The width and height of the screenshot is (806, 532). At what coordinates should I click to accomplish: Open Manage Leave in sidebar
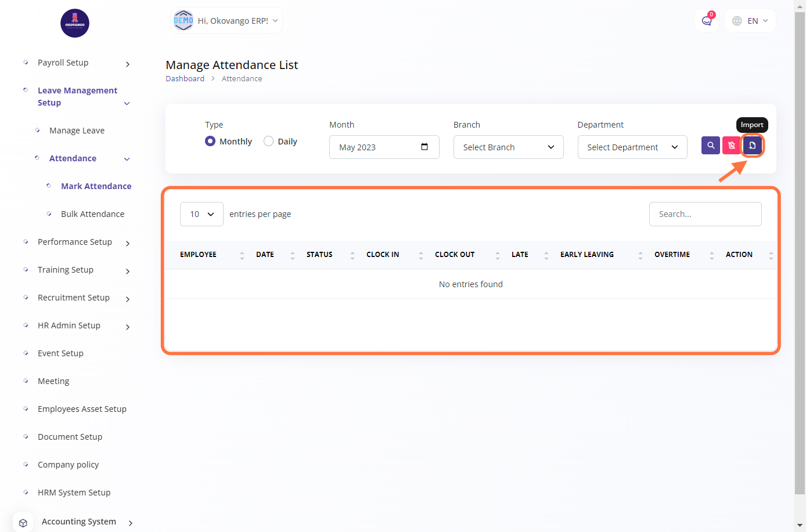pos(77,131)
